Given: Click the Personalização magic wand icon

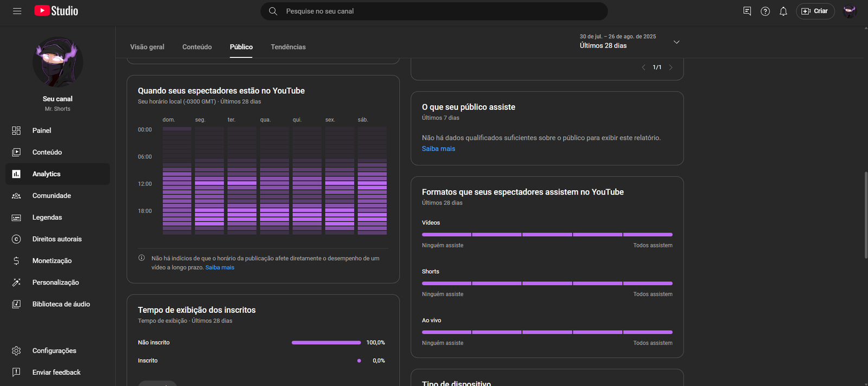Looking at the screenshot, I should (16, 282).
